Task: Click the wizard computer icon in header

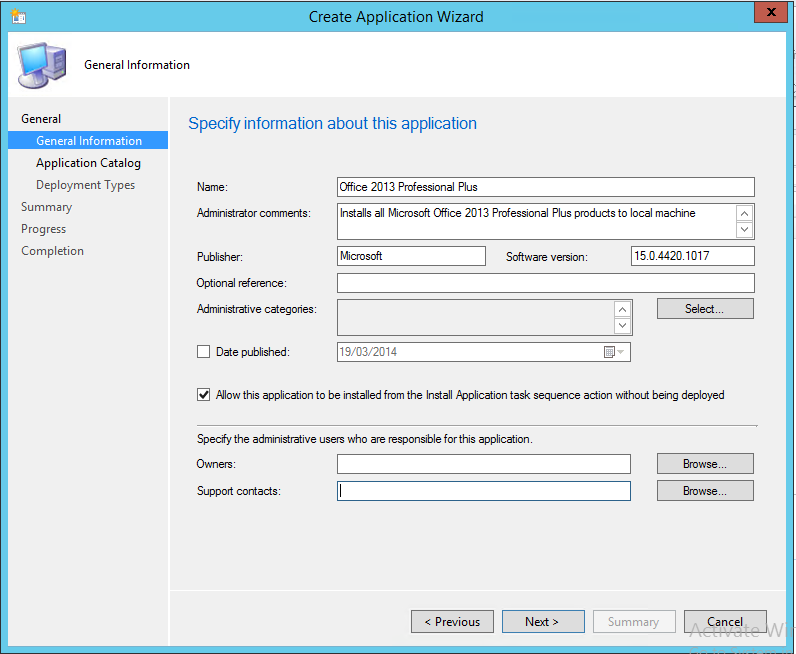Action: (41, 65)
